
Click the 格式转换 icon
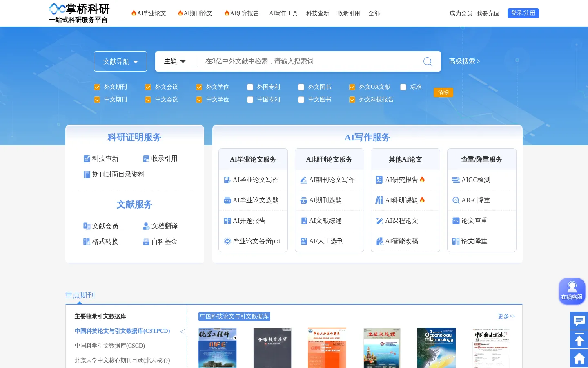(87, 242)
